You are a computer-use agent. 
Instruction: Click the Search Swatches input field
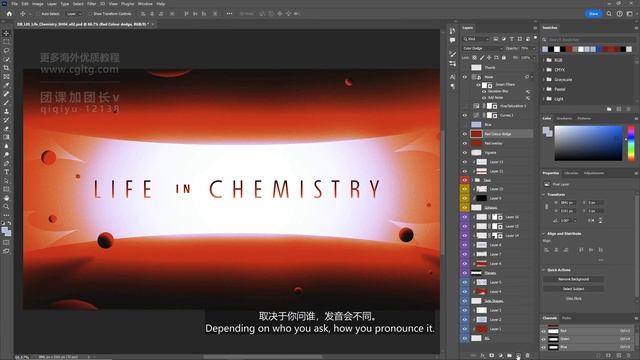[591, 40]
